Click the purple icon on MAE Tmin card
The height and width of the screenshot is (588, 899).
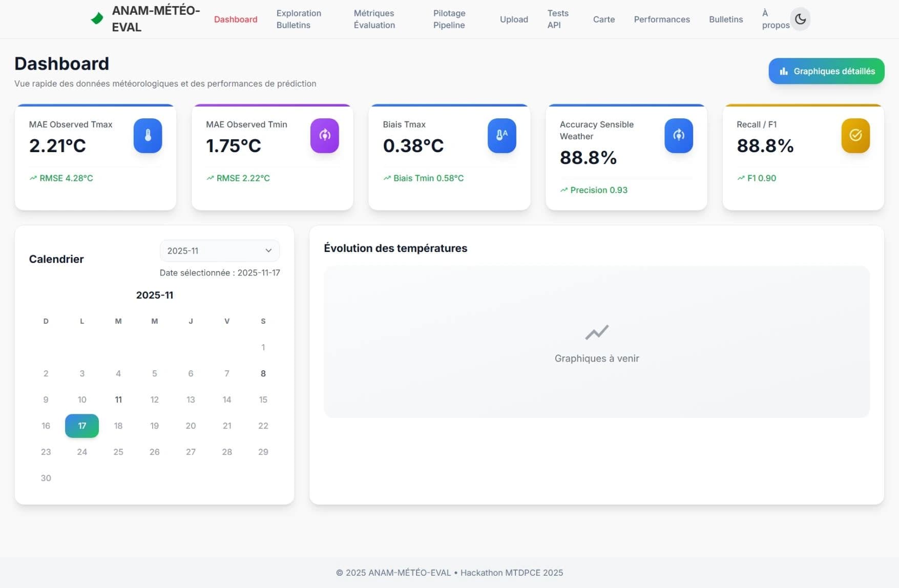[x=324, y=136]
